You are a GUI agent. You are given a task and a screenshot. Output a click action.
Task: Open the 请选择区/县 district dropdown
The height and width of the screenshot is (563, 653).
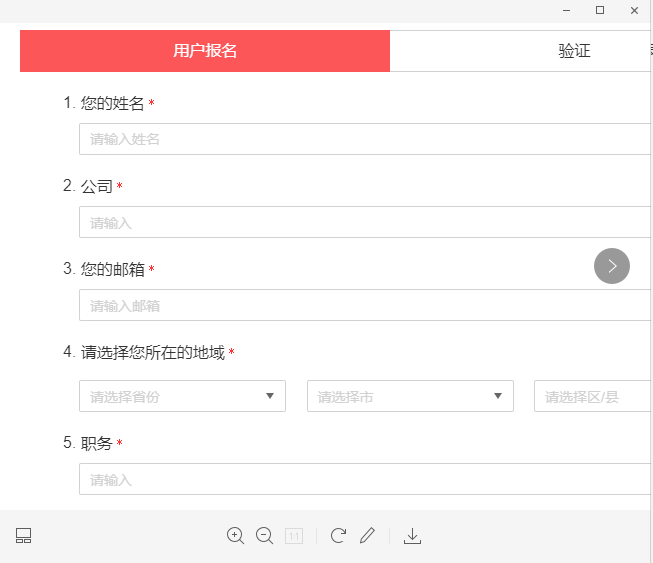[x=593, y=396]
